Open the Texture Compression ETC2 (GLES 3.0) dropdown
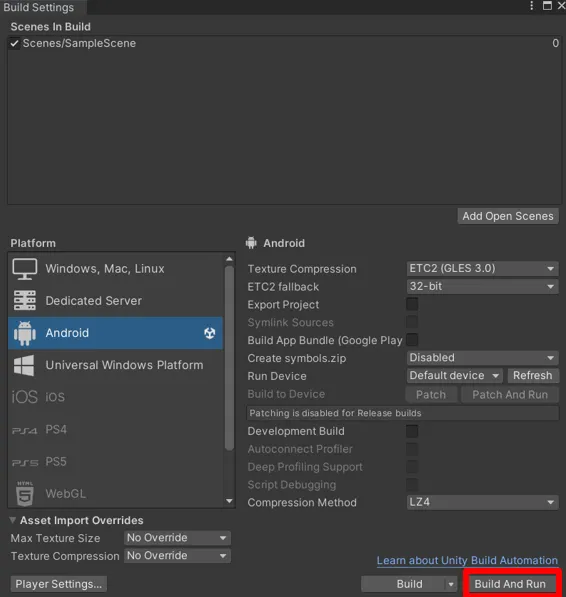The width and height of the screenshot is (566, 597). [482, 268]
